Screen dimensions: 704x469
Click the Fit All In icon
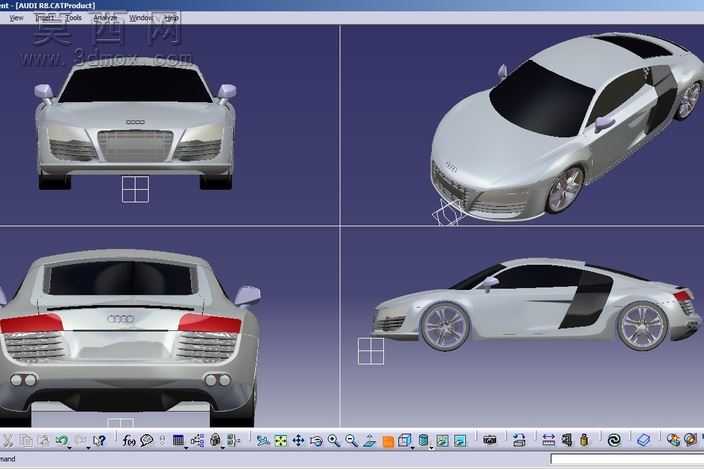[281, 441]
